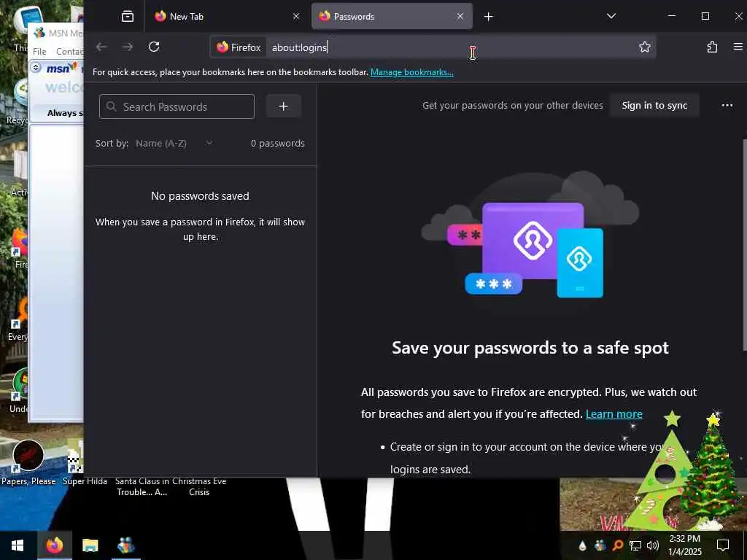The width and height of the screenshot is (747, 560).
Task: Show the clock and date flyout
Action: 685,545
